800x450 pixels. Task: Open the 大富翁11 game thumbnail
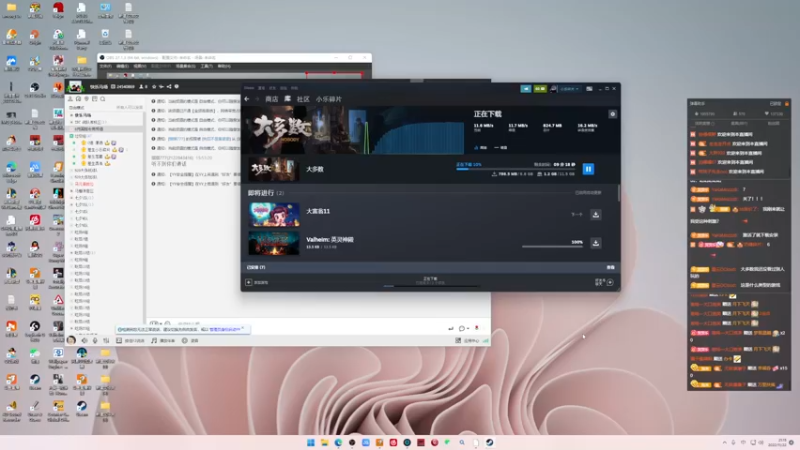click(274, 214)
